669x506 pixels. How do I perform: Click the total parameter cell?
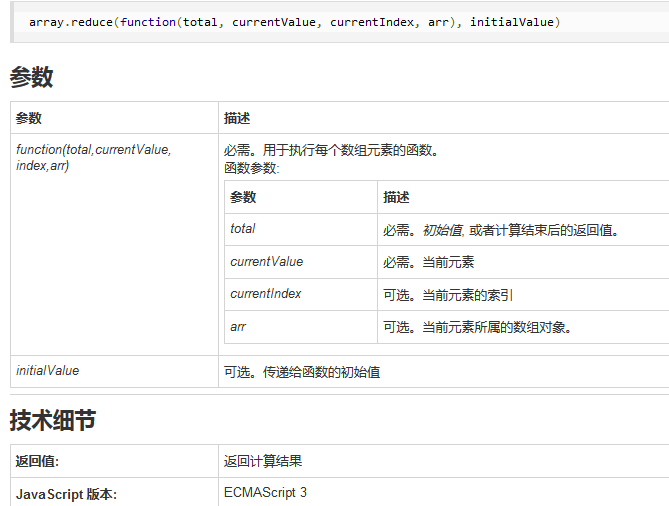click(x=301, y=230)
